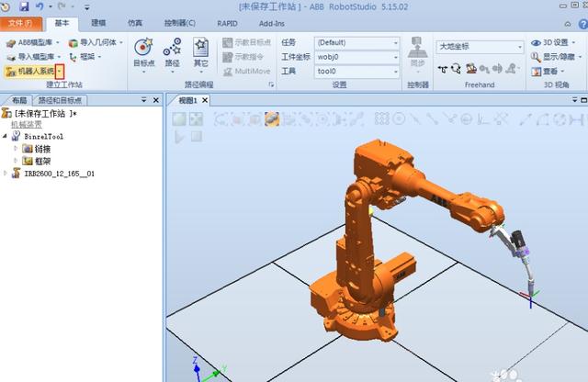
Task: Click 示教指令 teach instruction button
Action: click(x=243, y=57)
